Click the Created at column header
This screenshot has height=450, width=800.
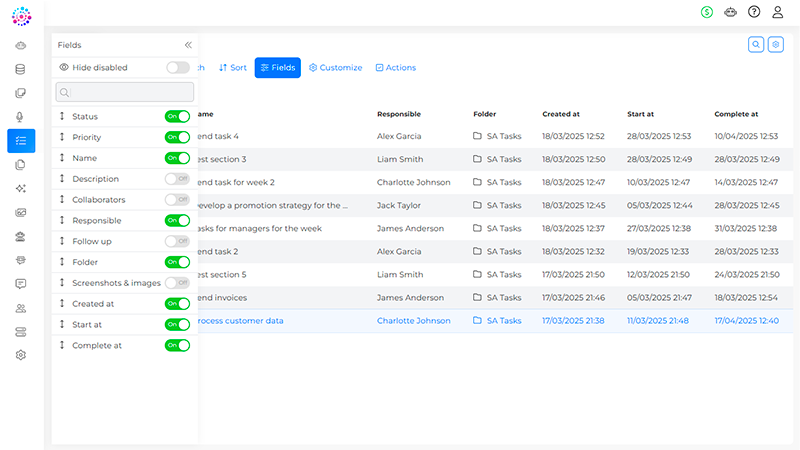coord(561,114)
